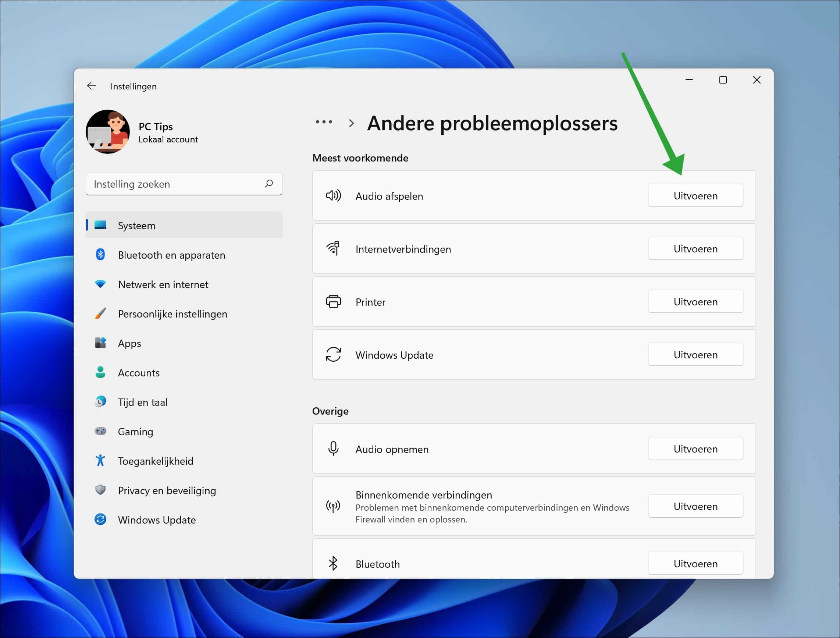
Task: Click the Printer icon in the list
Action: pyautogui.click(x=333, y=302)
